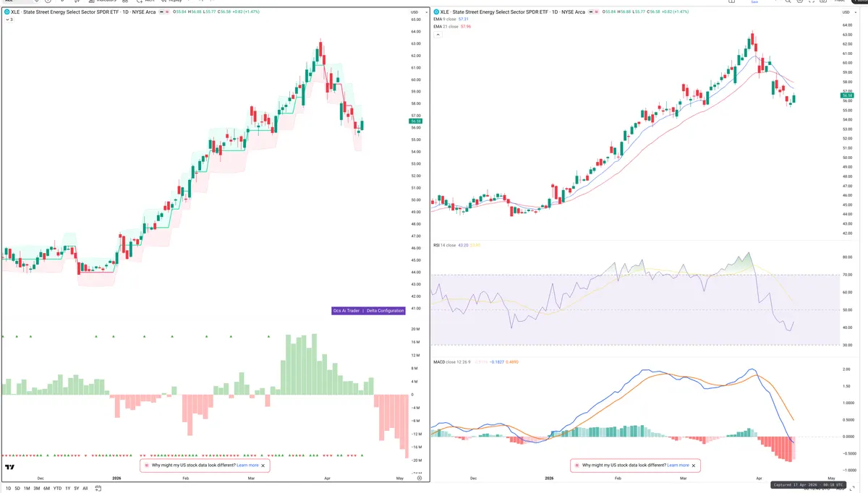Click the 65.00 price level on left chart scale
Screen dimensions: 868x493
[415, 20]
